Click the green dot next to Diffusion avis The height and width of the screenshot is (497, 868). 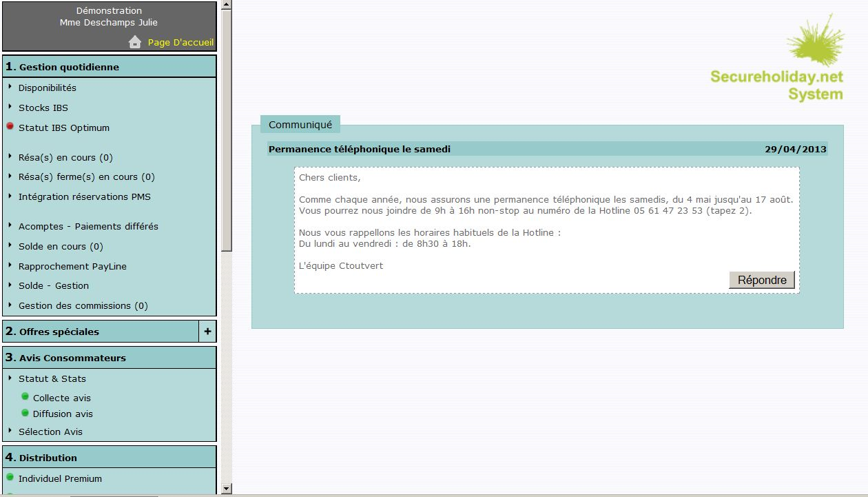[25, 413]
